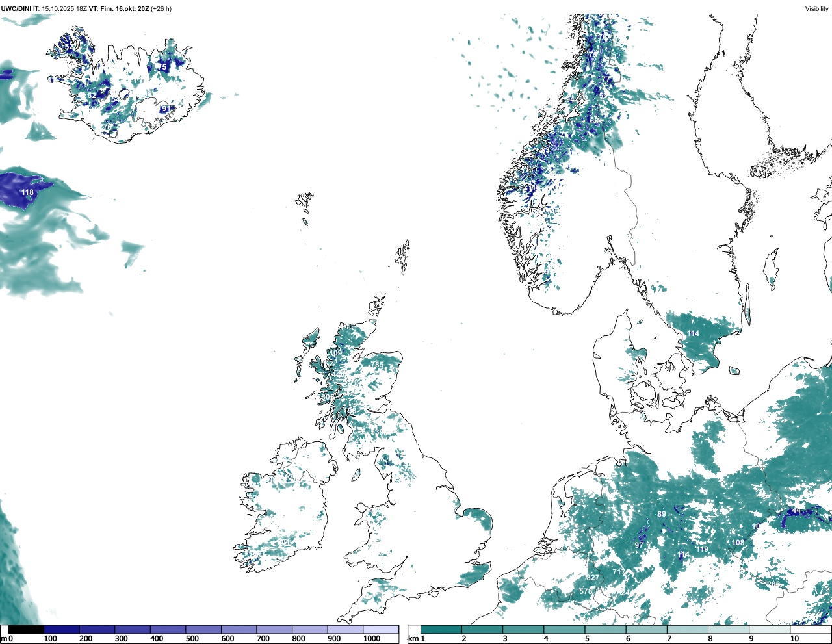832x644 pixels.
Task: Pick the 5–6 km teal legend swatch
Action: 606,629
